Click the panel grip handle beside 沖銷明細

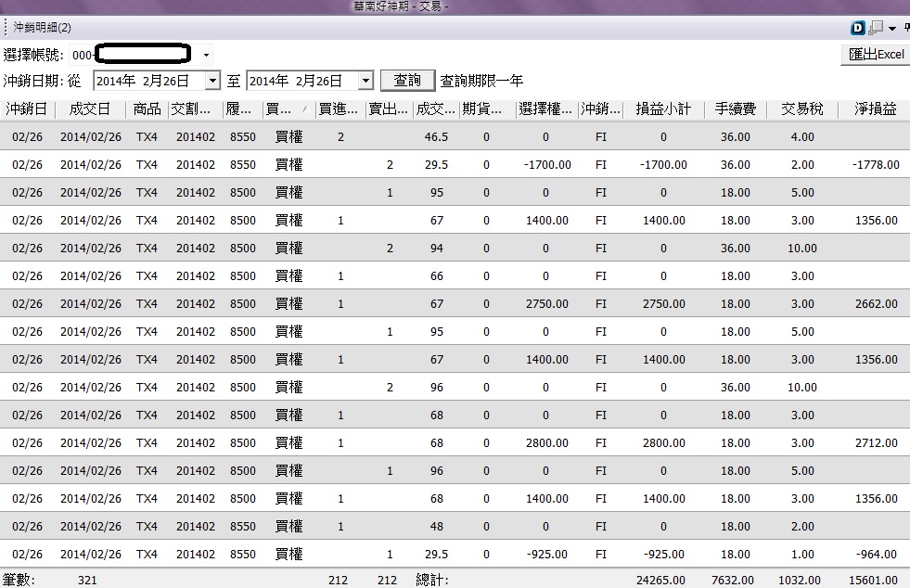click(x=6, y=27)
